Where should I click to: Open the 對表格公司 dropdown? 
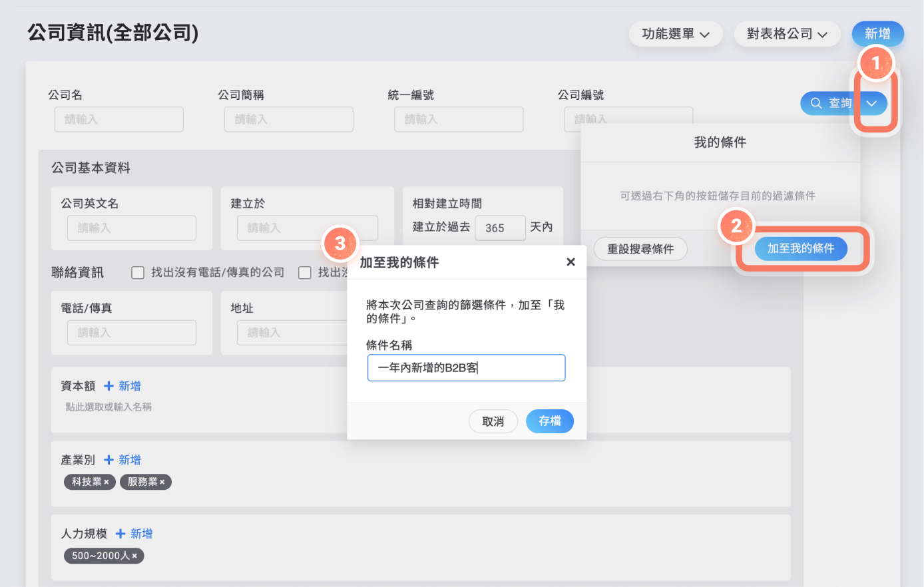click(x=787, y=34)
